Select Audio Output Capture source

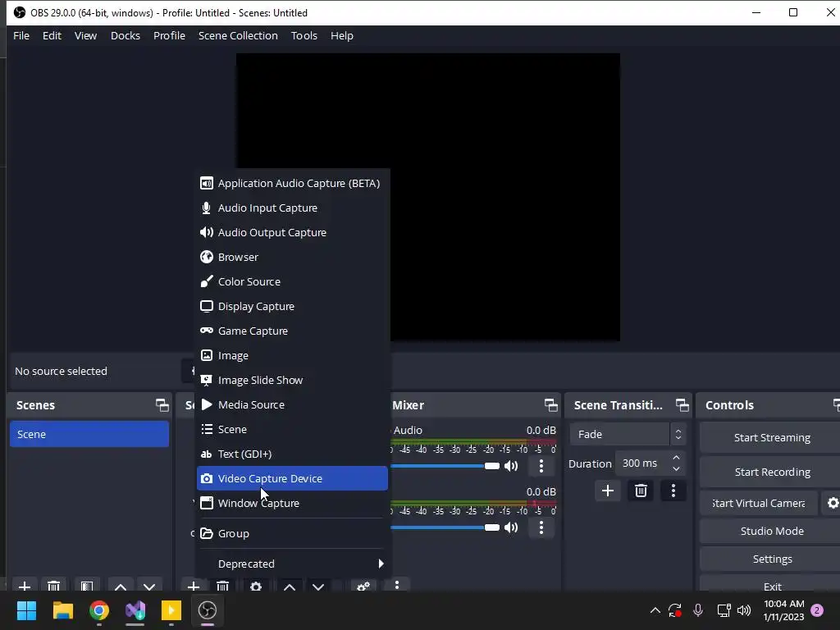point(292,232)
